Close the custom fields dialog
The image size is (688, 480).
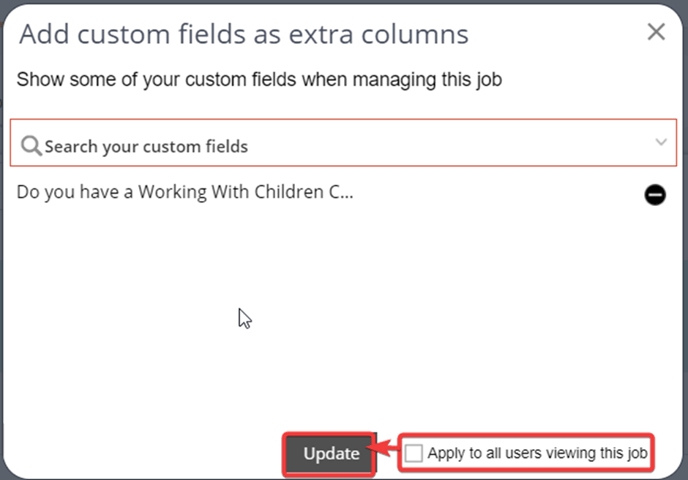tap(656, 32)
